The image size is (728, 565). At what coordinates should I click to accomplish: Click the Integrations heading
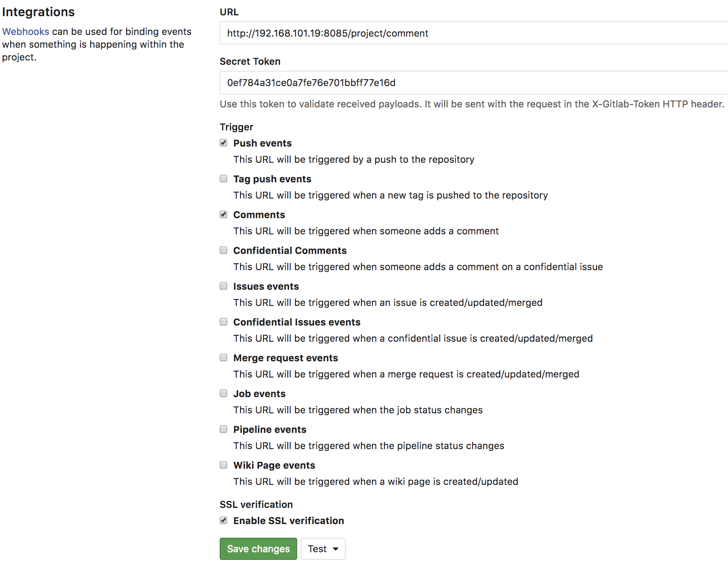coord(39,12)
